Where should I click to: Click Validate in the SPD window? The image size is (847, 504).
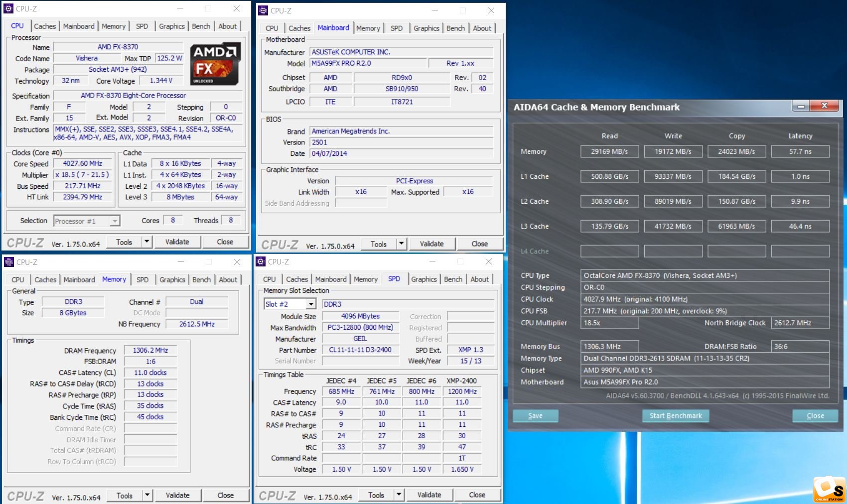click(429, 495)
